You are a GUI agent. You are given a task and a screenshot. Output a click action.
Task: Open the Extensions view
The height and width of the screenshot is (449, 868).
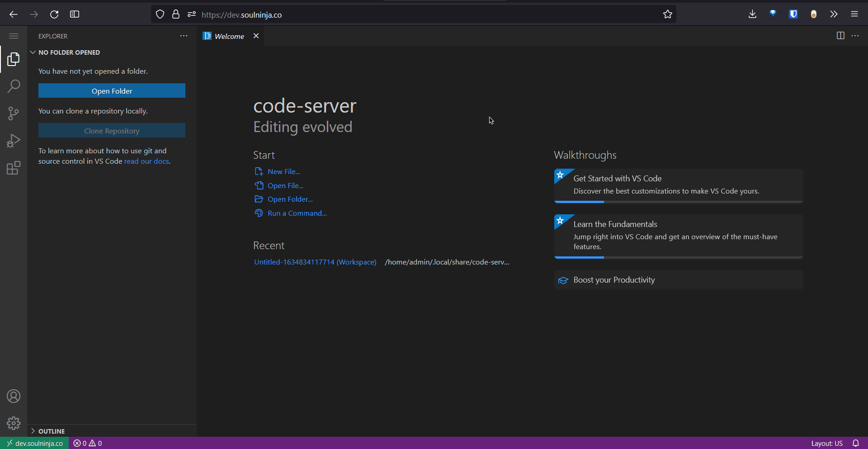coord(14,168)
